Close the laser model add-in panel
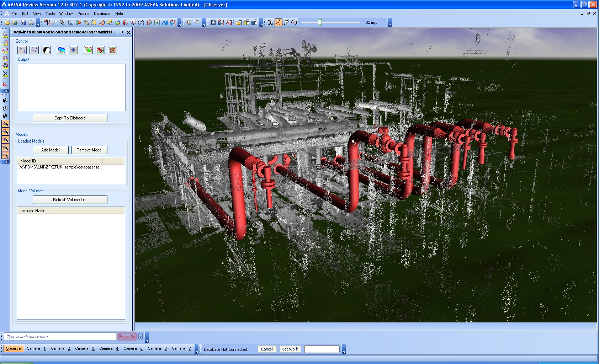 pyautogui.click(x=128, y=32)
